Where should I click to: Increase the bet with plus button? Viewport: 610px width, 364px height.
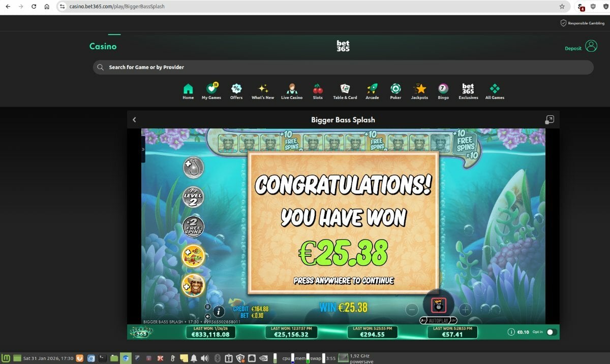(x=465, y=309)
